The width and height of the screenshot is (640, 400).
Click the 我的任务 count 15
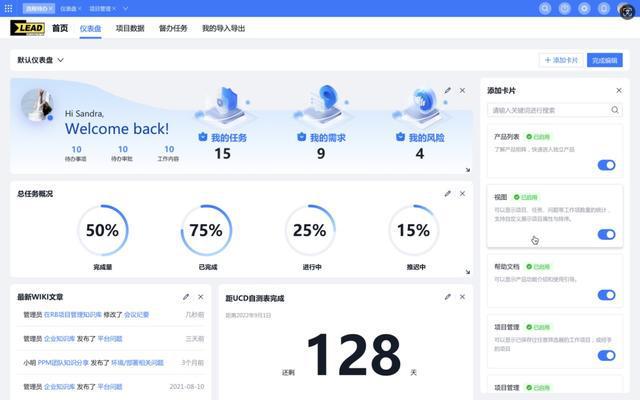[x=222, y=153]
